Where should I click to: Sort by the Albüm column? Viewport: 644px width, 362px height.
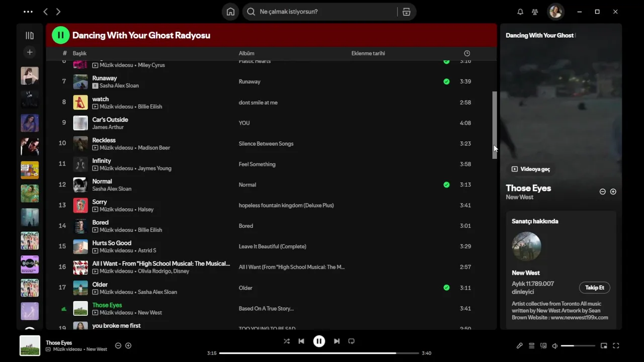tap(247, 53)
